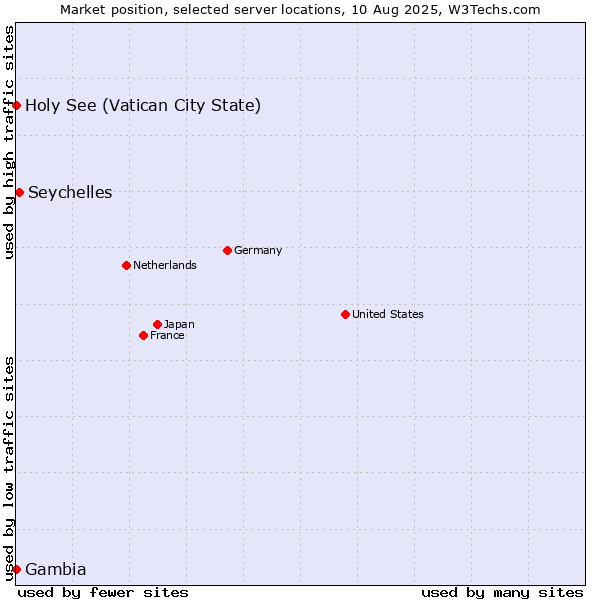The width and height of the screenshot is (600, 600).
Task: Click the 'Germany' label
Action: tap(258, 251)
